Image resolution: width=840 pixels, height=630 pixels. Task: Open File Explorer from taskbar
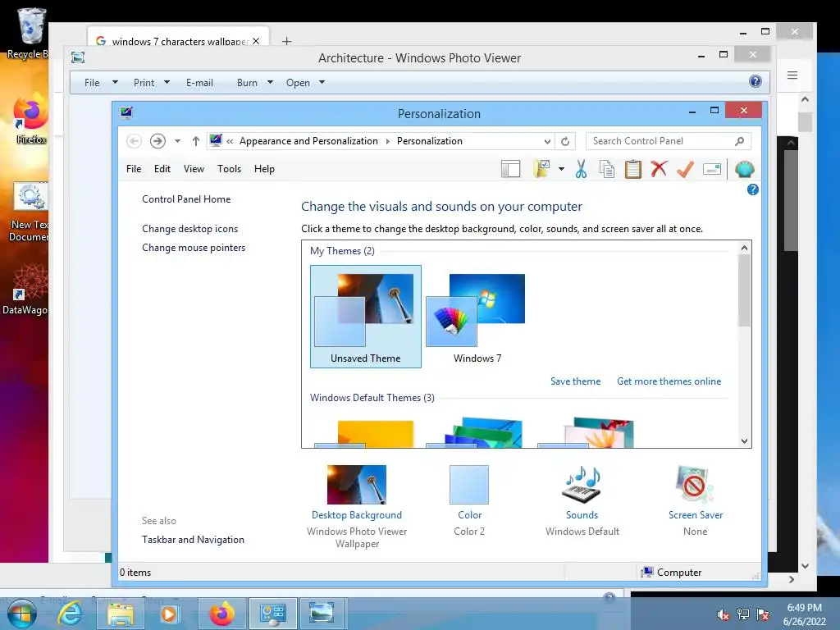pyautogui.click(x=121, y=614)
